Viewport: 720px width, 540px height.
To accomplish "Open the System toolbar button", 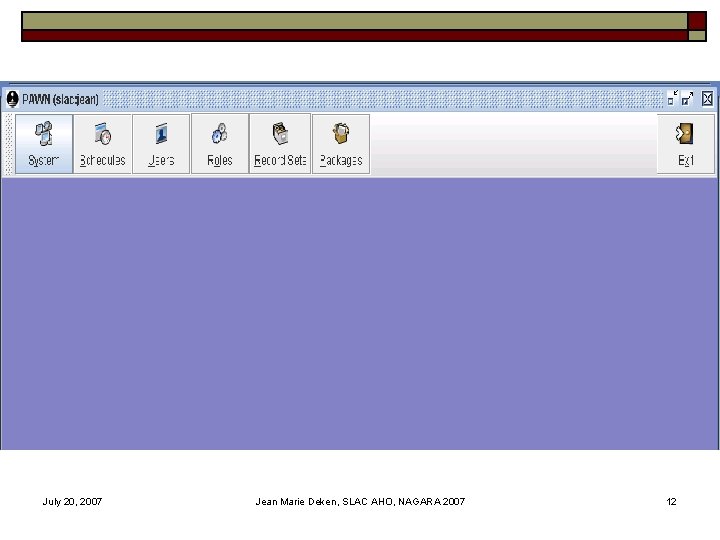I will click(44, 144).
